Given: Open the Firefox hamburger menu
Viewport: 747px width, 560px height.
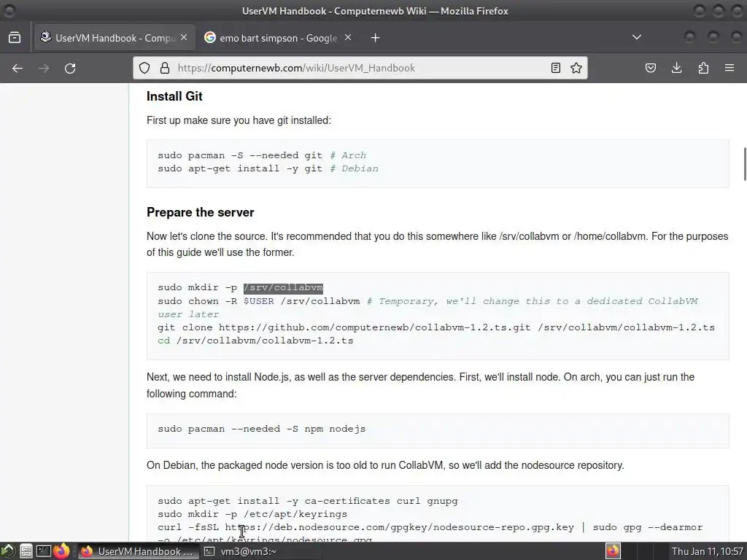Looking at the screenshot, I should pyautogui.click(x=729, y=68).
